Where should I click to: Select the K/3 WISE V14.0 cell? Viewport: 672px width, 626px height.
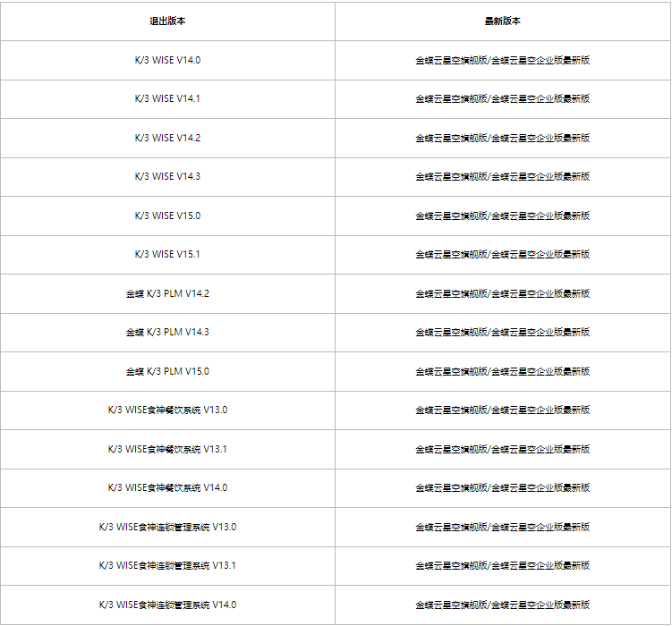pos(167,61)
